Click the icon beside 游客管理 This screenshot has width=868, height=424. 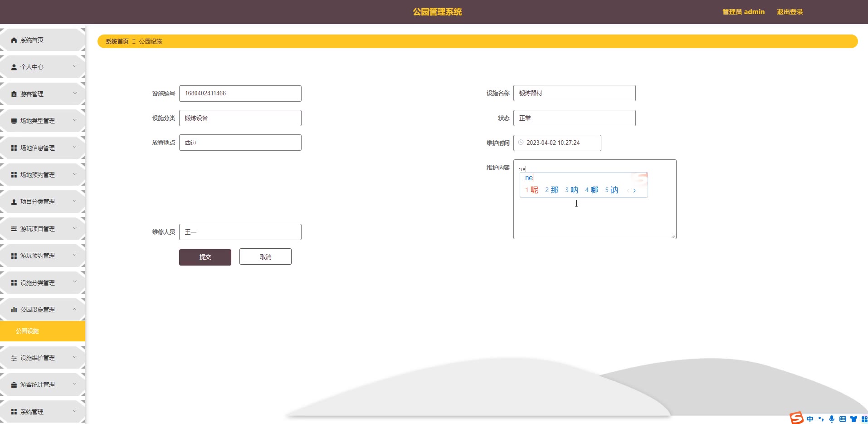point(14,94)
